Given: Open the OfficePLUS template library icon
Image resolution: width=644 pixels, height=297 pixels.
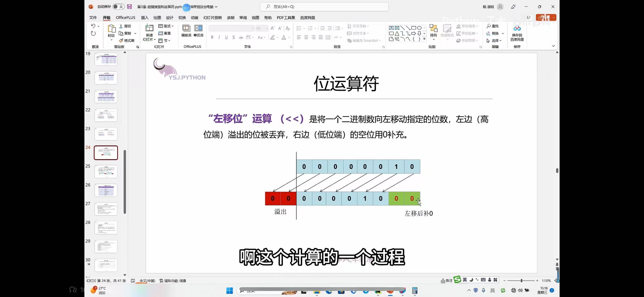Looking at the screenshot, I should 186,28.
